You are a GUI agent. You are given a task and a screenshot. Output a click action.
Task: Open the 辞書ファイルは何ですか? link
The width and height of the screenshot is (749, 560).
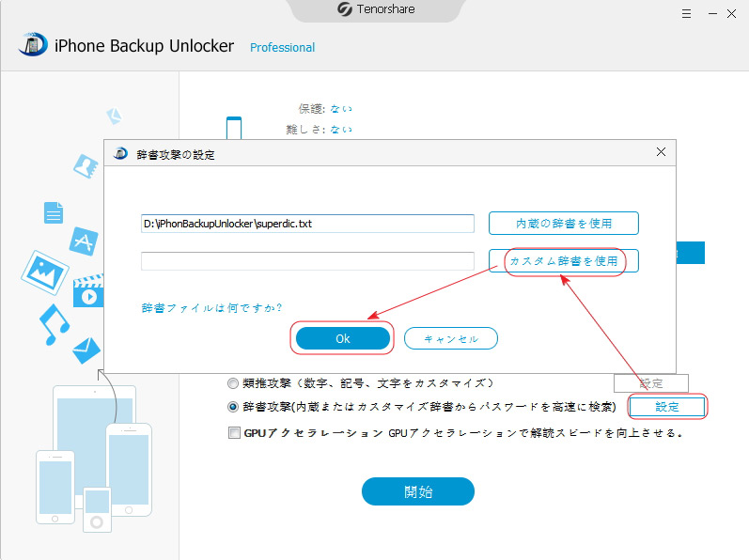[x=211, y=308]
